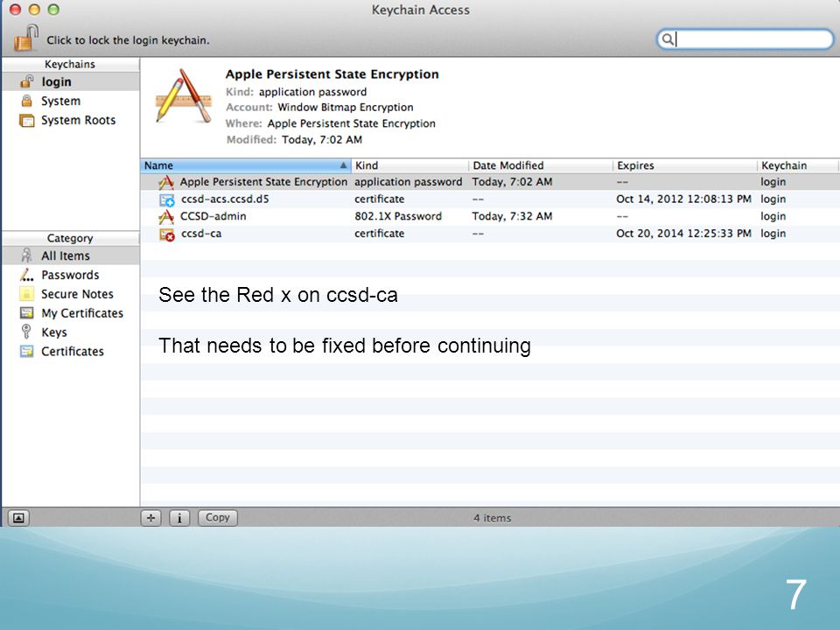Sort list by Keychain column

click(x=798, y=165)
